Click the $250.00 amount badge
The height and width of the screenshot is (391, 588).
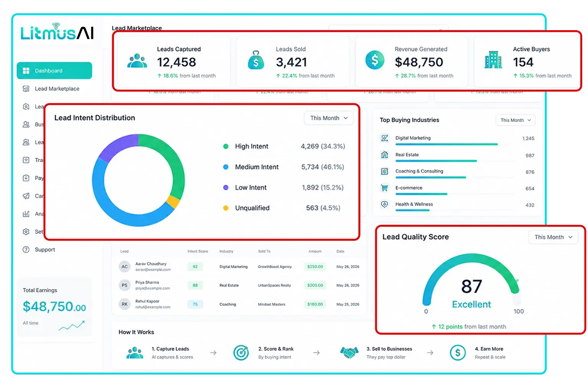[x=315, y=267]
